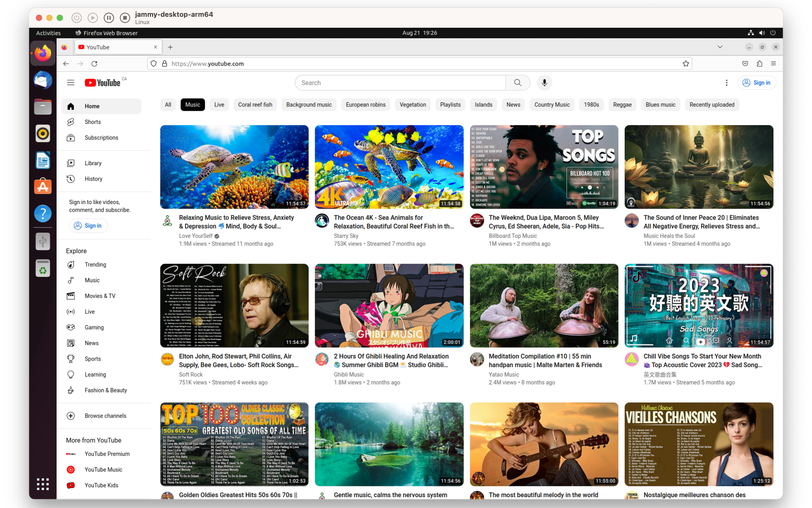
Task: Open Meditation Compilation #10 title
Action: 545,360
